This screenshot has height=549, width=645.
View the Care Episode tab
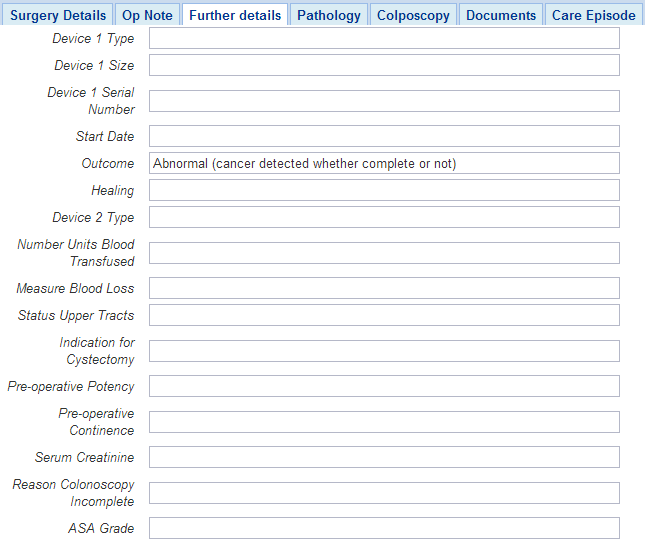click(x=593, y=15)
